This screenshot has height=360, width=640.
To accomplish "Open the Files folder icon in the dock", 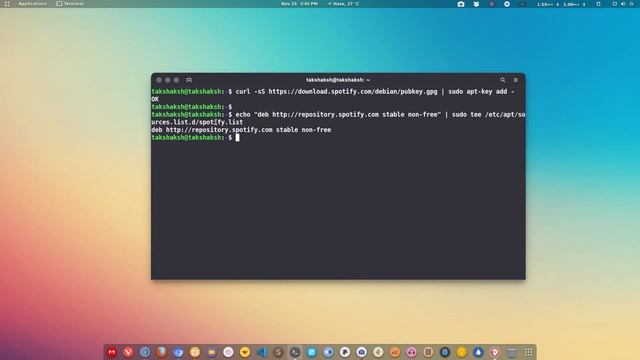I will [x=211, y=352].
